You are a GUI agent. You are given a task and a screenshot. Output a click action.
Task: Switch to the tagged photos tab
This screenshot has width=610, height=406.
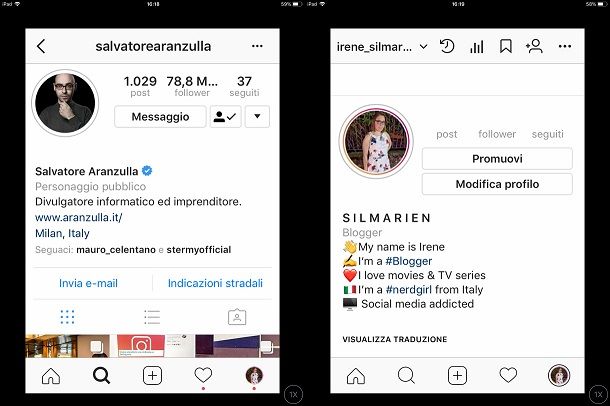pos(237,317)
